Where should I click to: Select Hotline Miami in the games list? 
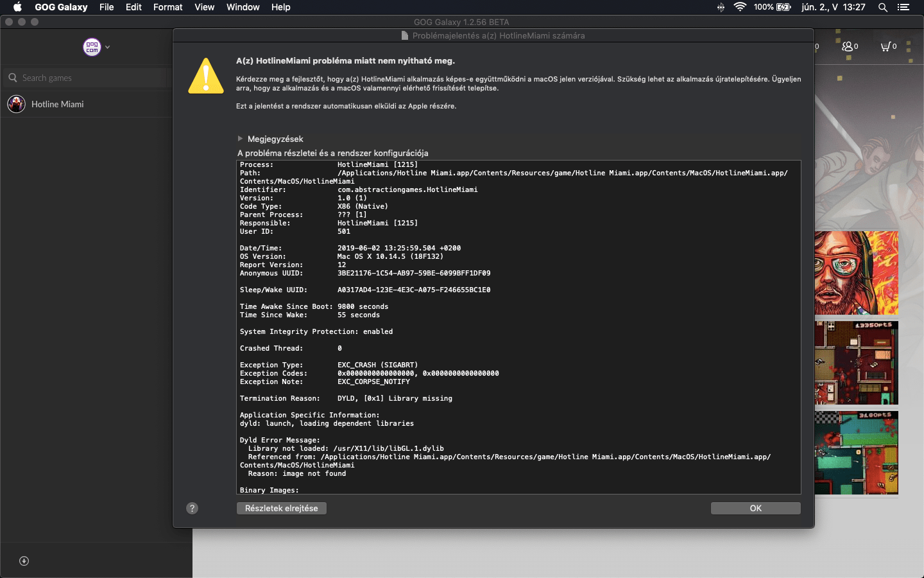(87, 104)
